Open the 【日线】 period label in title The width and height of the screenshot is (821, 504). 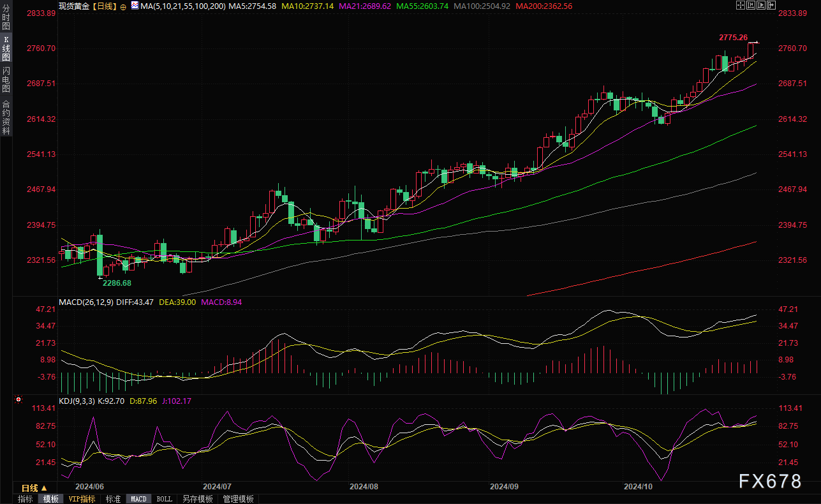pyautogui.click(x=104, y=6)
